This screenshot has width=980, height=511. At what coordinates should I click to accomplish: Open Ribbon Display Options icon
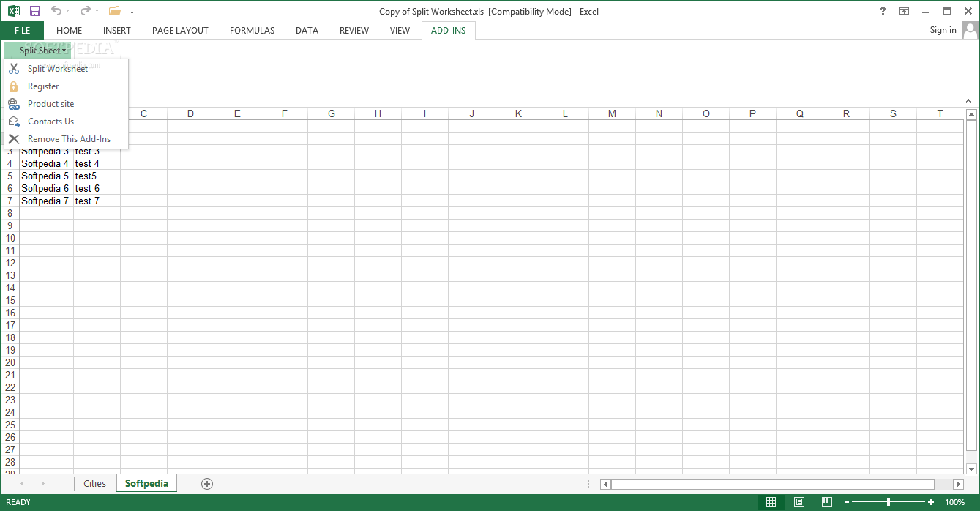pyautogui.click(x=905, y=11)
